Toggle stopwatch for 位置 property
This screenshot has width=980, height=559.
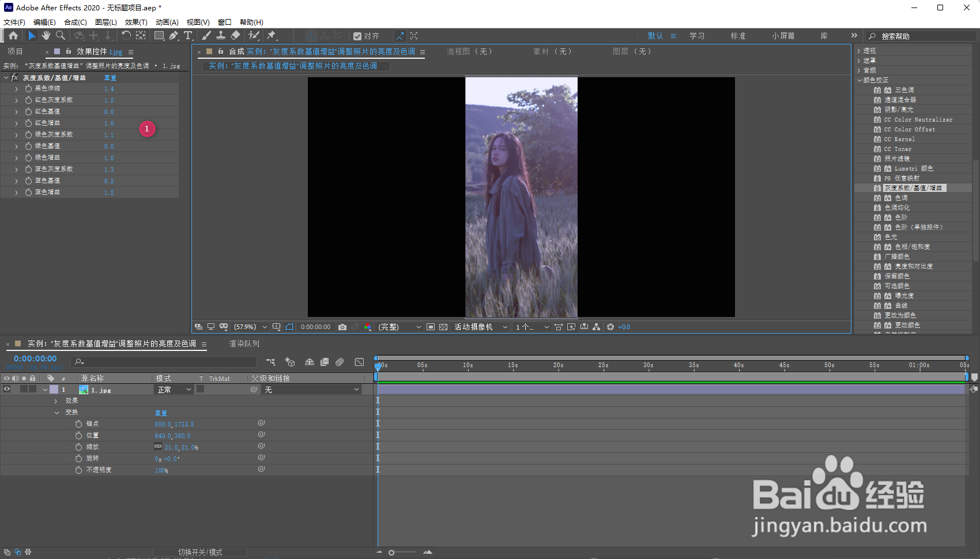(78, 435)
